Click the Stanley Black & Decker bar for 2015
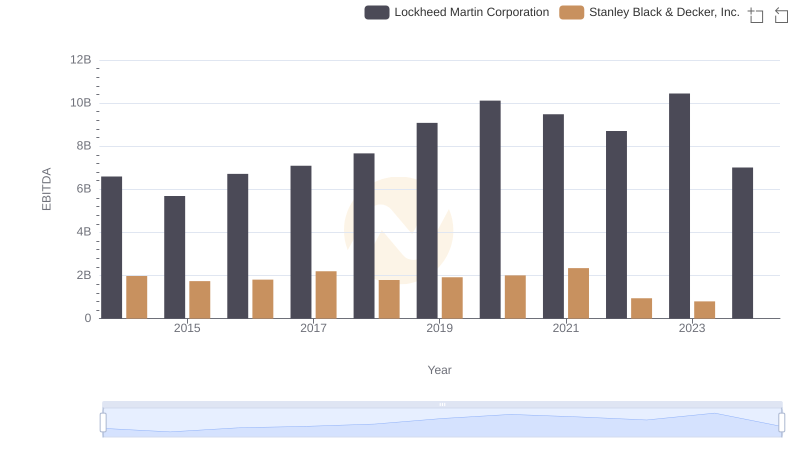 pos(199,300)
